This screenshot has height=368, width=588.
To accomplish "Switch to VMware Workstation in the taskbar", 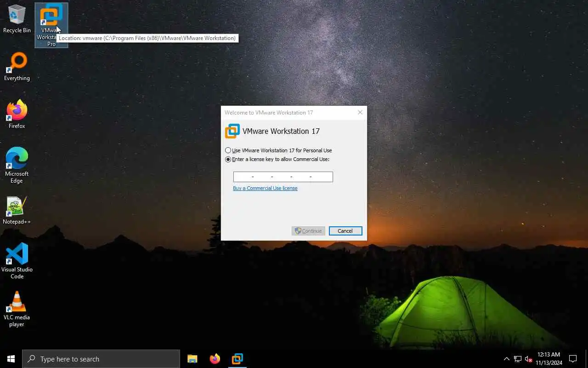I will [x=237, y=359].
